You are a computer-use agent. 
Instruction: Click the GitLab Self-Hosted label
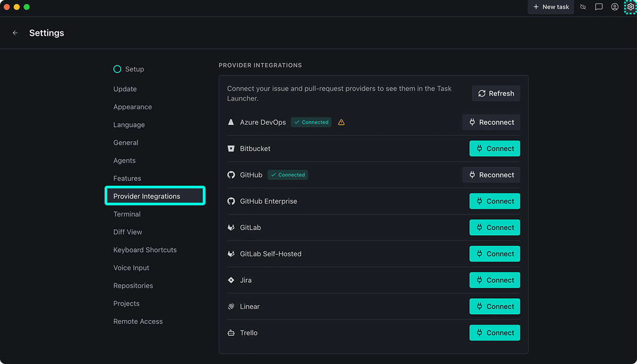tap(271, 254)
